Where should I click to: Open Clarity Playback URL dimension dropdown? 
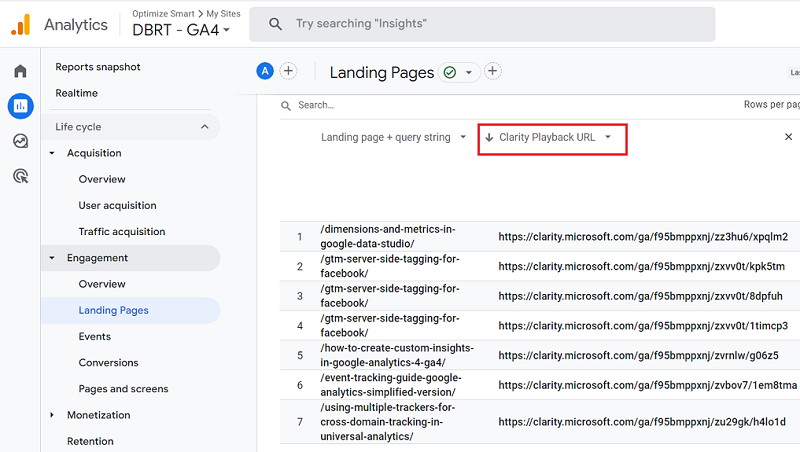tap(608, 137)
